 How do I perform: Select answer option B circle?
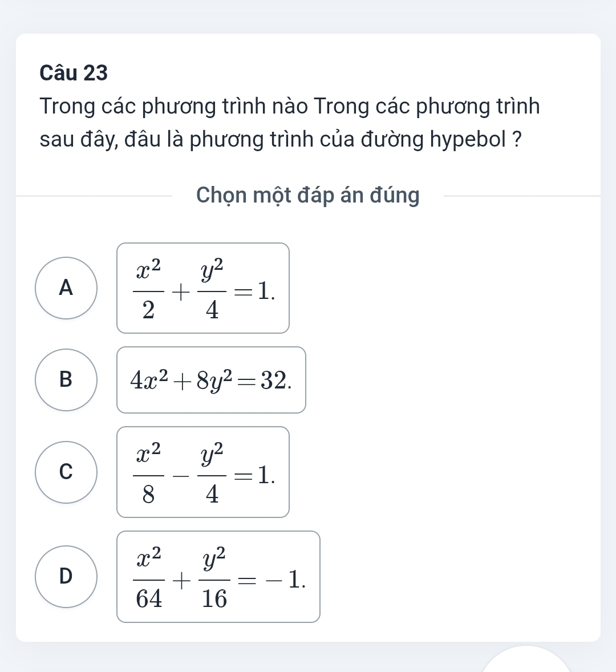coord(66,379)
